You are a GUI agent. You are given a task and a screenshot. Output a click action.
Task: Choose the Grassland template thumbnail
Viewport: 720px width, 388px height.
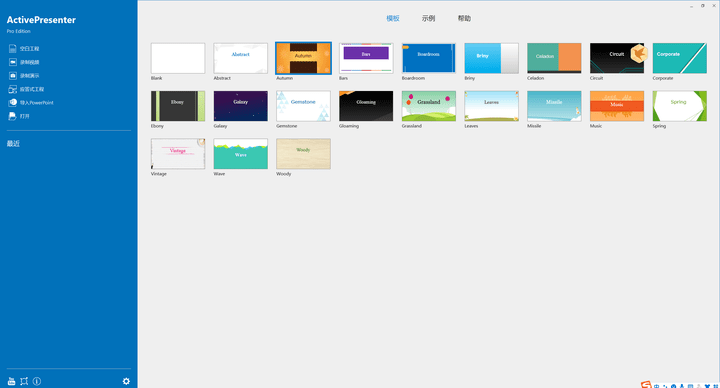coord(429,106)
